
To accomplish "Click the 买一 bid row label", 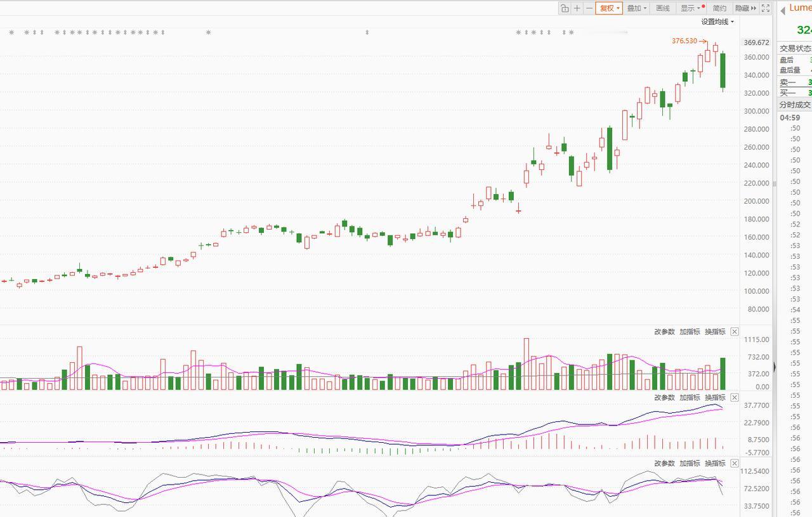I will (787, 93).
